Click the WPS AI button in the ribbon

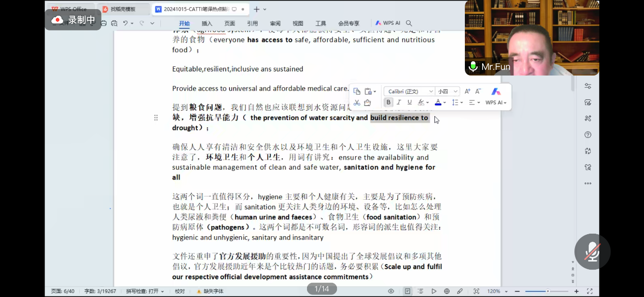pyautogui.click(x=388, y=23)
